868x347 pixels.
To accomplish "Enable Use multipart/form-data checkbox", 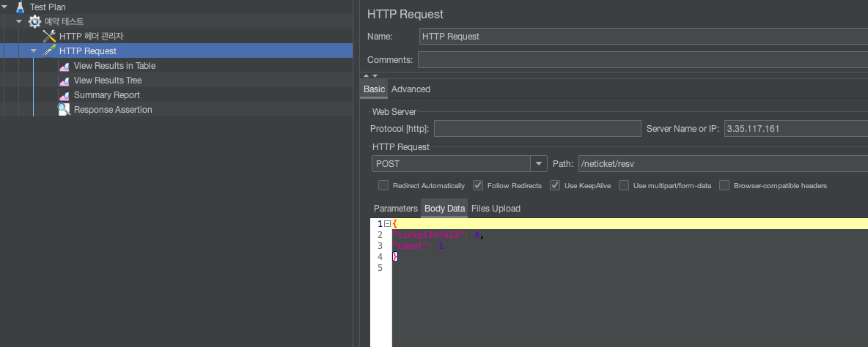I will pos(624,186).
